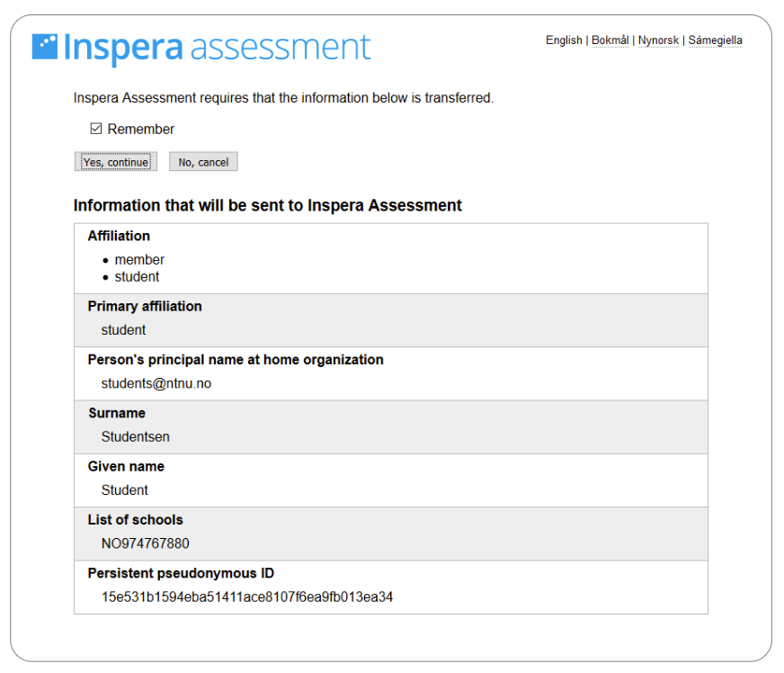Select the "student" bullet under Affiliation

(x=137, y=277)
